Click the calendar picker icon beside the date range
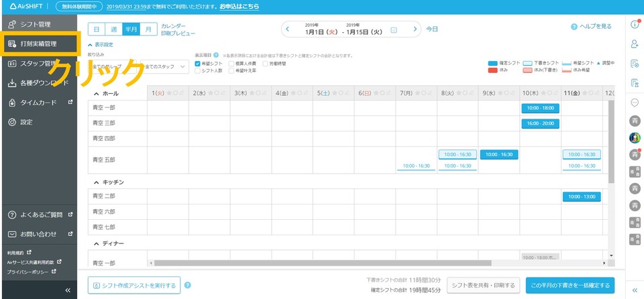This screenshot has height=299, width=644. pyautogui.click(x=394, y=29)
